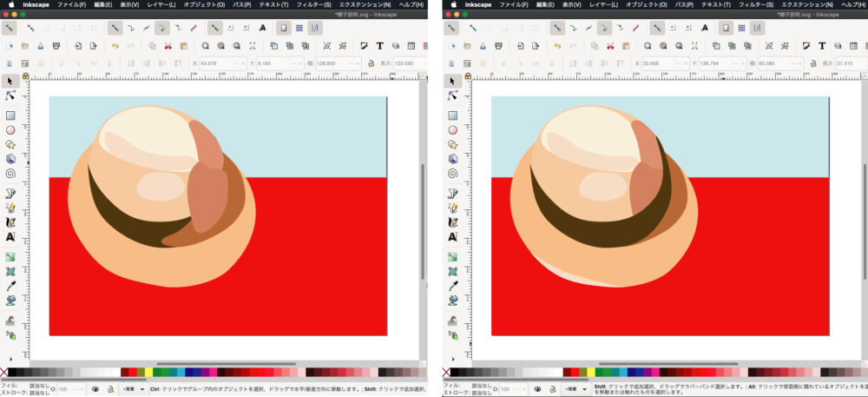Screen dimensions: 868x397
Task: Click the X coordinate field in left window
Action: coord(211,63)
